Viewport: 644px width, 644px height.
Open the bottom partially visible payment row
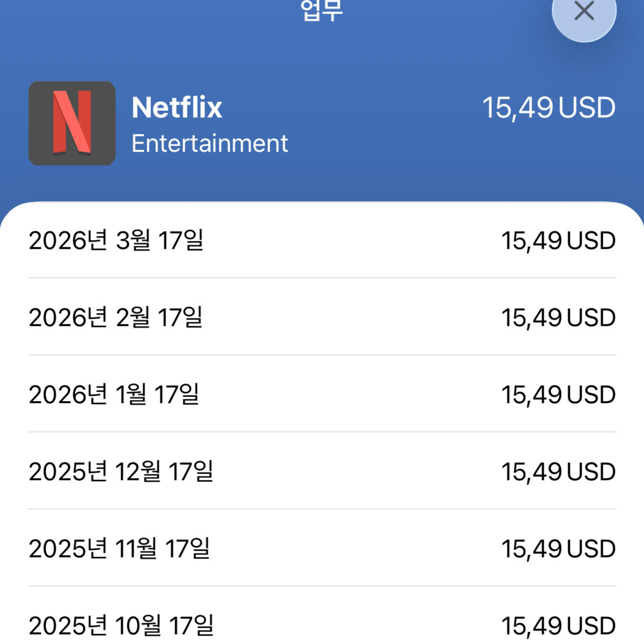click(322, 626)
